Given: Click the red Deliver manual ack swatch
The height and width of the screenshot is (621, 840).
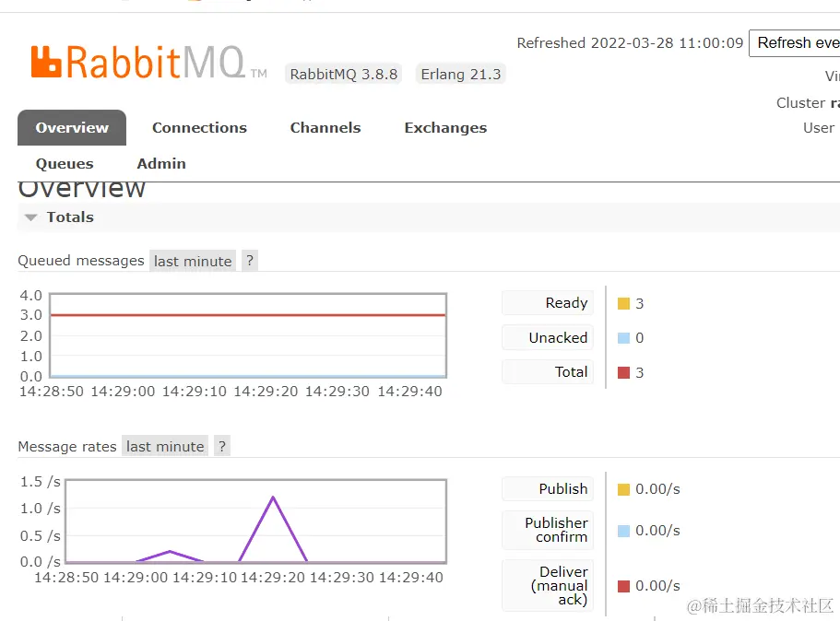Looking at the screenshot, I should click(623, 586).
